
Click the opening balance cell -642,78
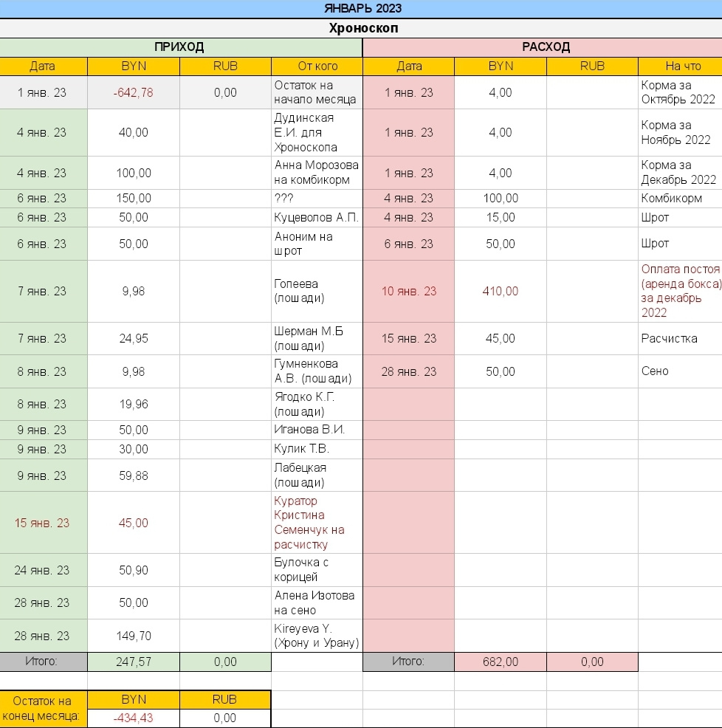pos(134,92)
